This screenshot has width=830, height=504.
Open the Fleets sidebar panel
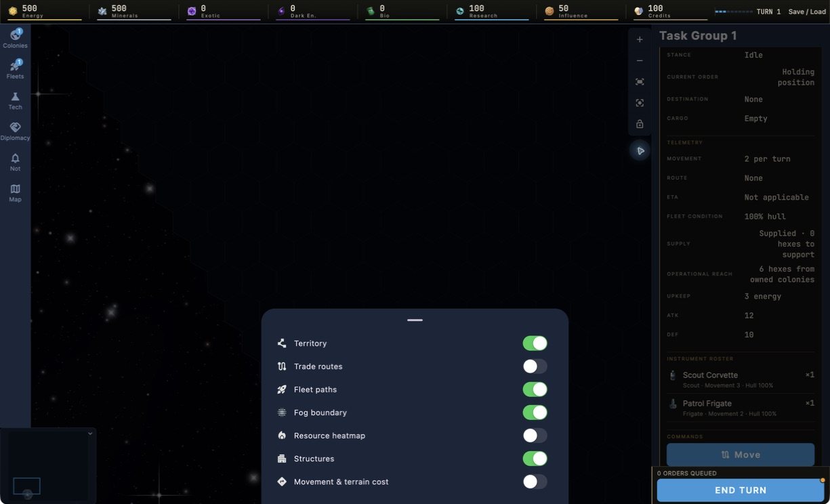15,69
